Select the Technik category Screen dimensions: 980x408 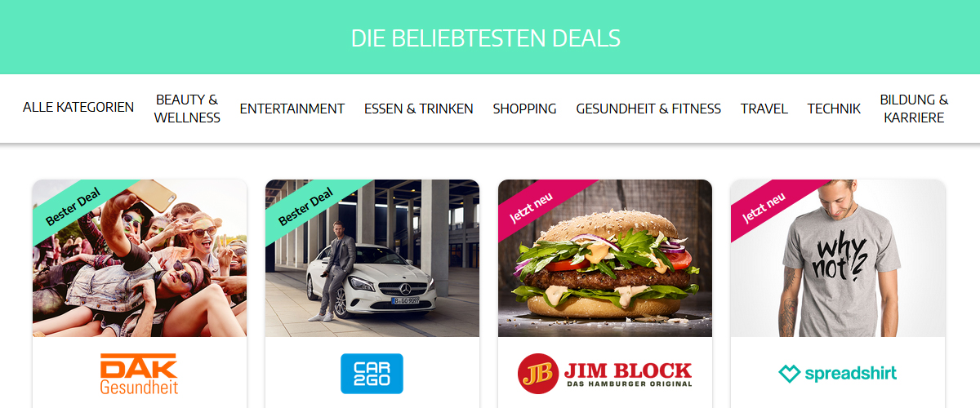834,109
